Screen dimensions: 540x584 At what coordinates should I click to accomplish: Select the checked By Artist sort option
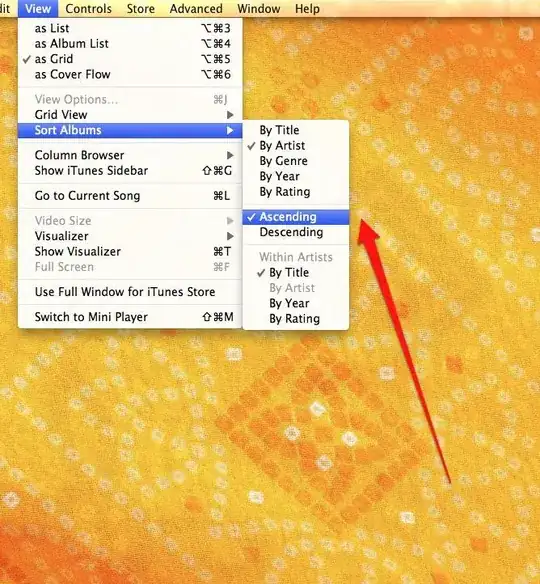[x=296, y=146]
